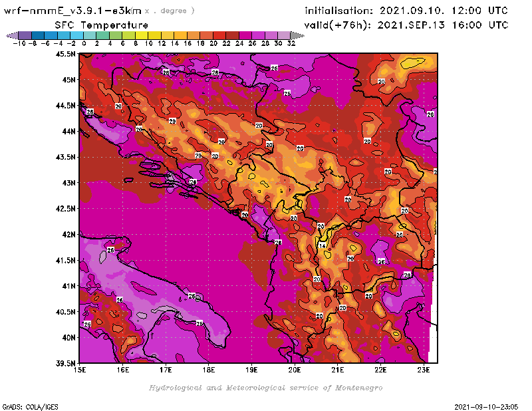This screenshot has height=411, width=532.
Task: Click the '17E' longitude label
Action: [x=166, y=370]
